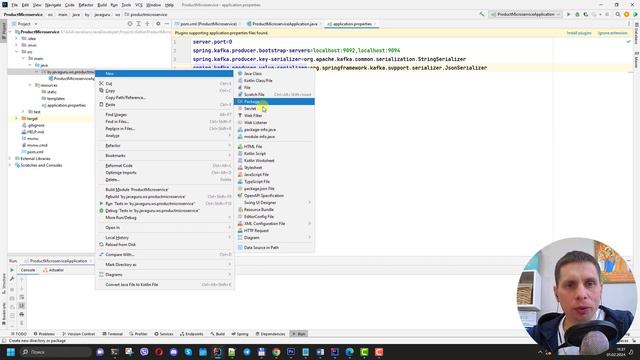Open the Refactor menu in menu bar
The image size is (640, 360).
tap(86, 5)
